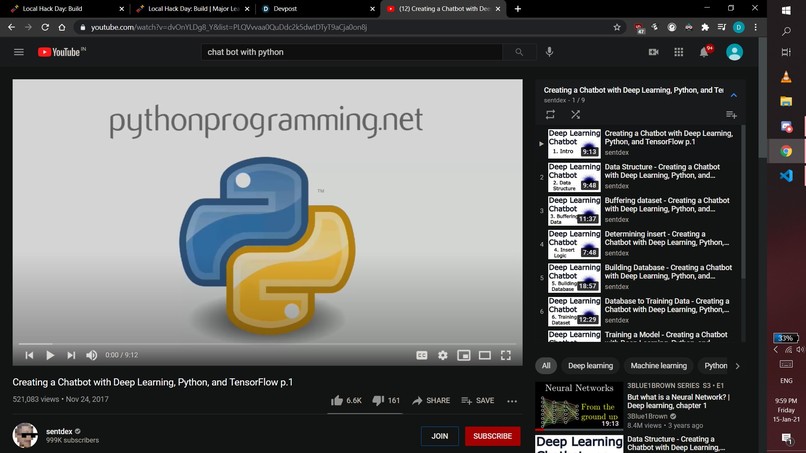This screenshot has width=806, height=453.
Task: Click the search magnifier button
Action: 519,52
